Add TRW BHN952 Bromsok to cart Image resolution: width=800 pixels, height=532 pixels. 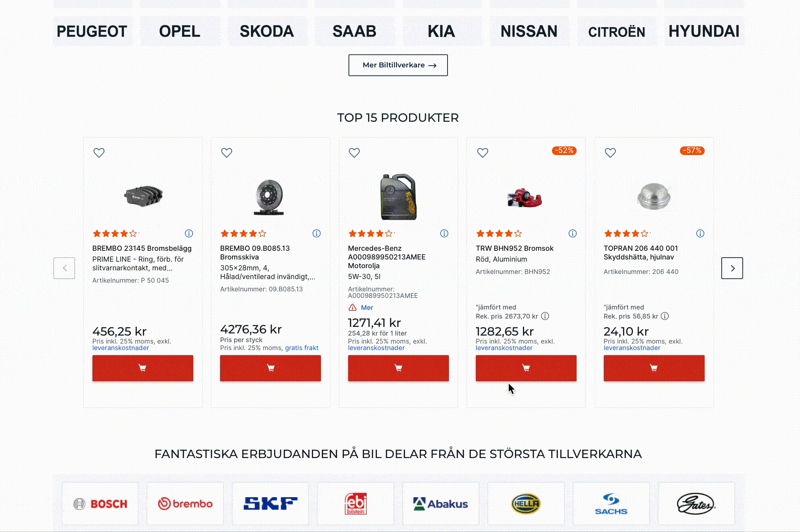tap(526, 368)
